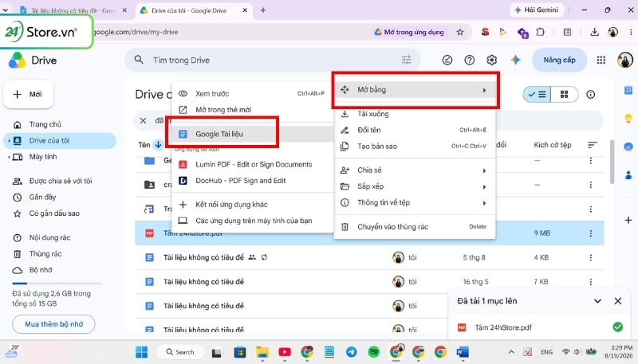The height and width of the screenshot is (364, 638).
Task: Click the Windows Start button
Action: [142, 352]
